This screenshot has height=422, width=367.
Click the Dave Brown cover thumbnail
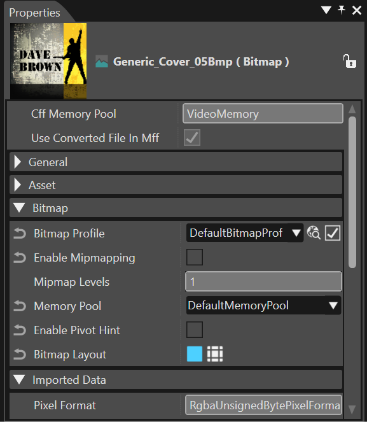pyautogui.click(x=48, y=61)
